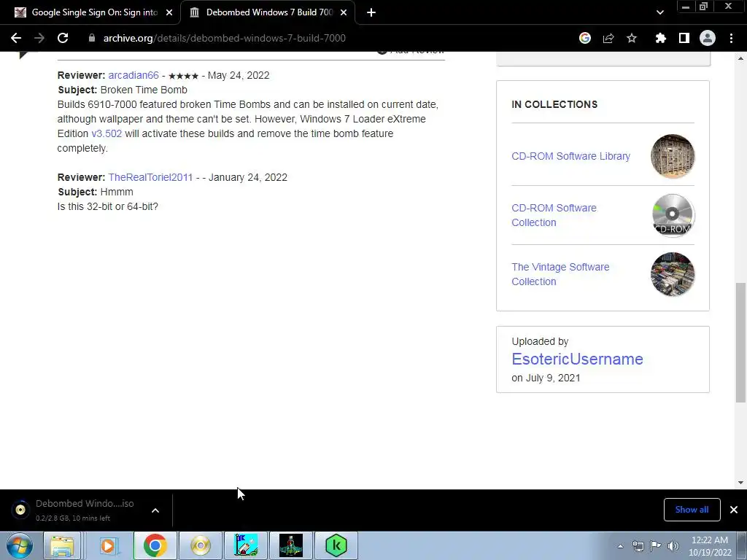
Task: Click the address bar URL
Action: [x=225, y=38]
